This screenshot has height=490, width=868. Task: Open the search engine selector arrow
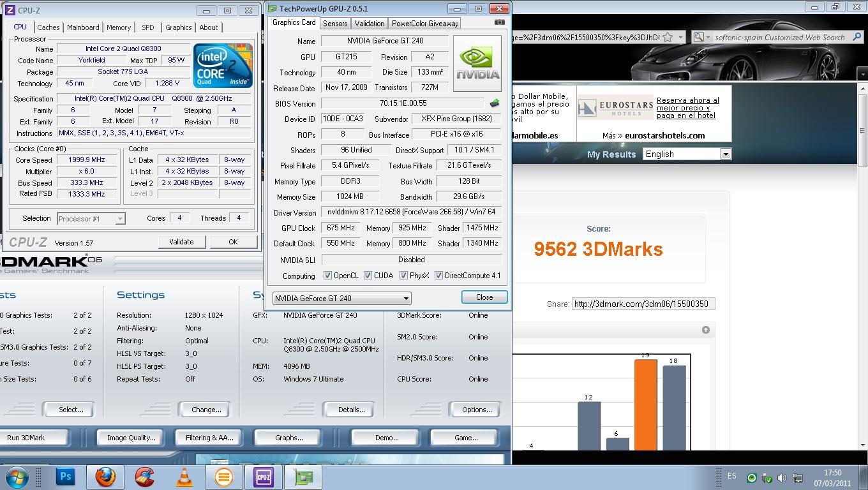707,37
